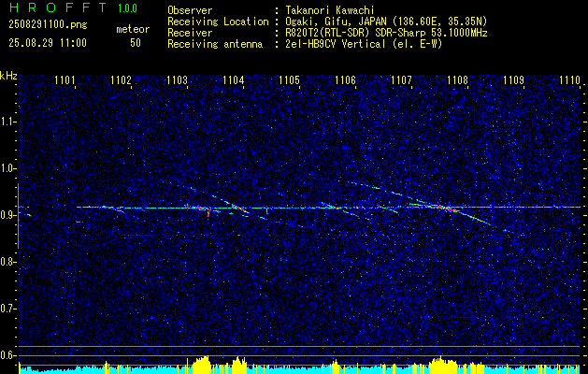Viewport: 588px width, 374px height.
Task: Click the gray vertical range bar at left edge
Action: [19, 216]
